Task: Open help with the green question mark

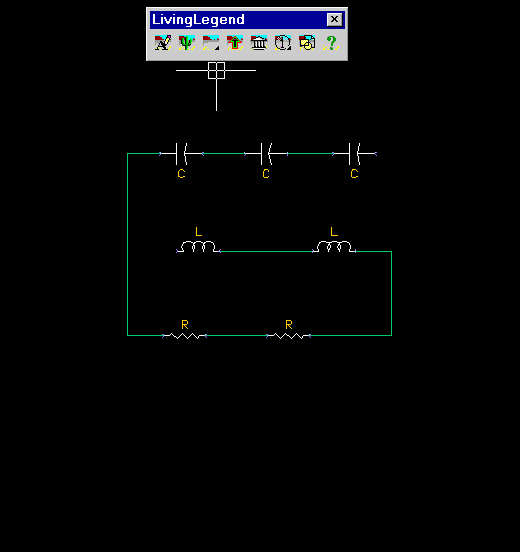Action: [331, 43]
